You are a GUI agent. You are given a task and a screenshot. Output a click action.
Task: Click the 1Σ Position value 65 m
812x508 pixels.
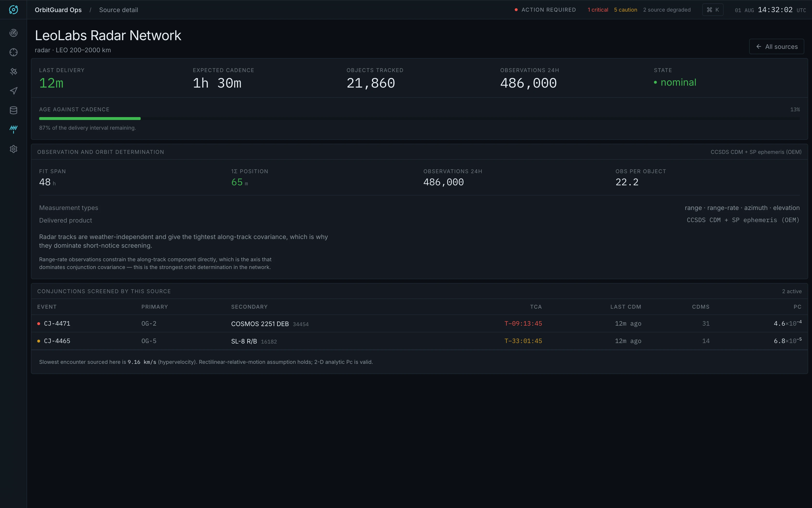pyautogui.click(x=239, y=182)
